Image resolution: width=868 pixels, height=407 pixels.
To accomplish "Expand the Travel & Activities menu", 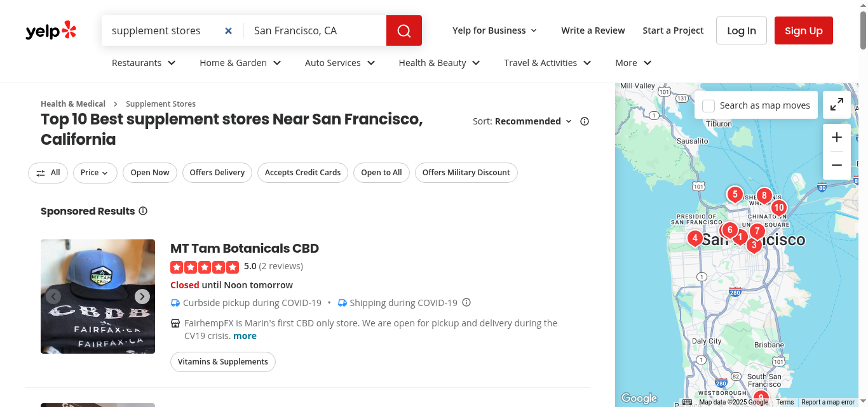I will point(548,63).
